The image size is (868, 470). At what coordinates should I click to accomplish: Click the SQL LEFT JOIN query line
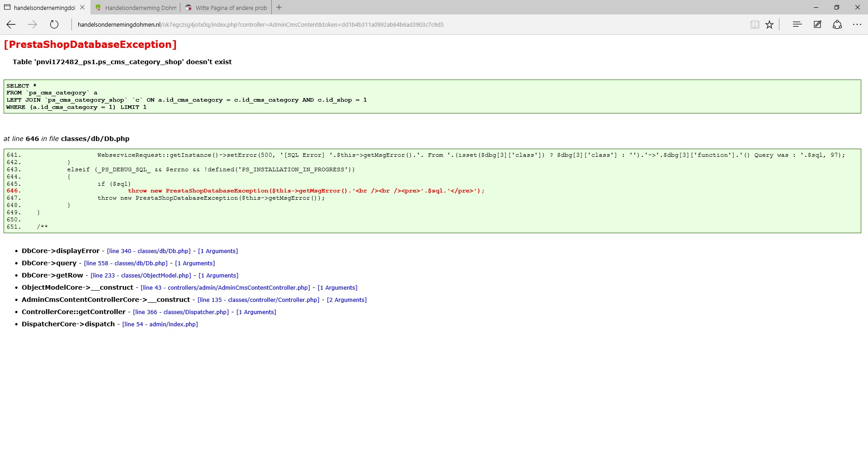click(x=187, y=100)
